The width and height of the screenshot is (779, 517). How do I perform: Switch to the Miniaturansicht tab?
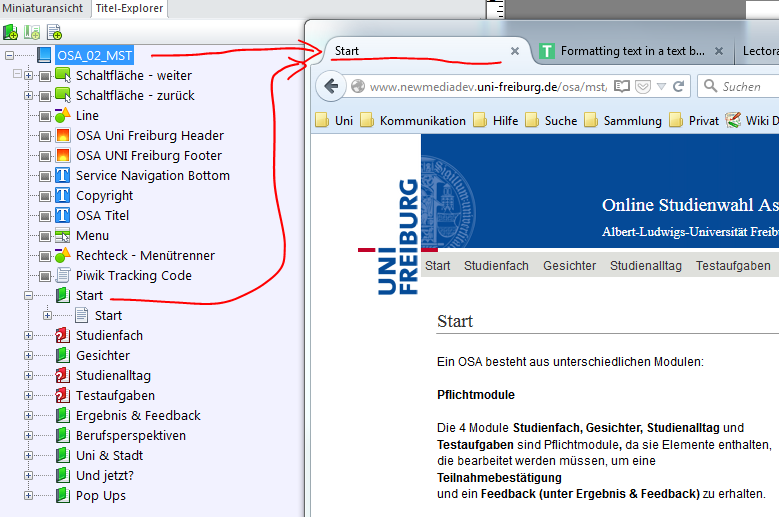(43, 8)
